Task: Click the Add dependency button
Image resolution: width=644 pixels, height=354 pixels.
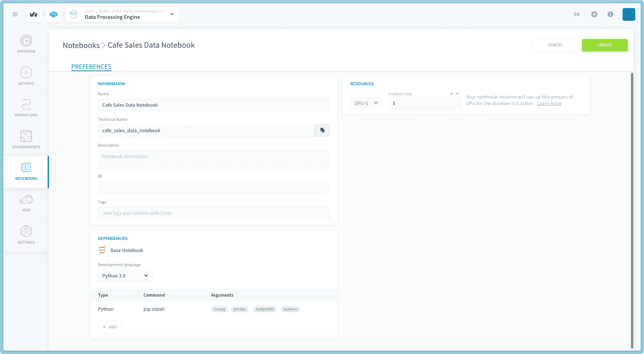Action: tap(109, 327)
